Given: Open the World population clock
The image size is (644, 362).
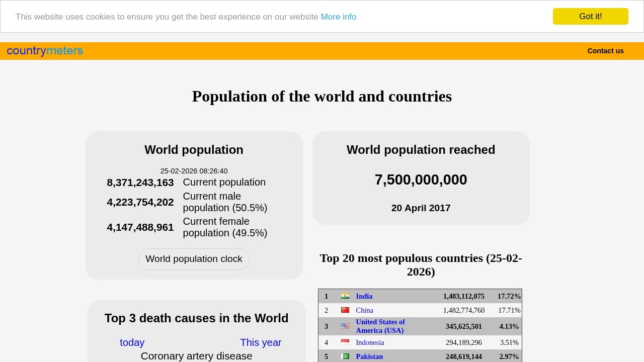Looking at the screenshot, I should coord(194,259).
